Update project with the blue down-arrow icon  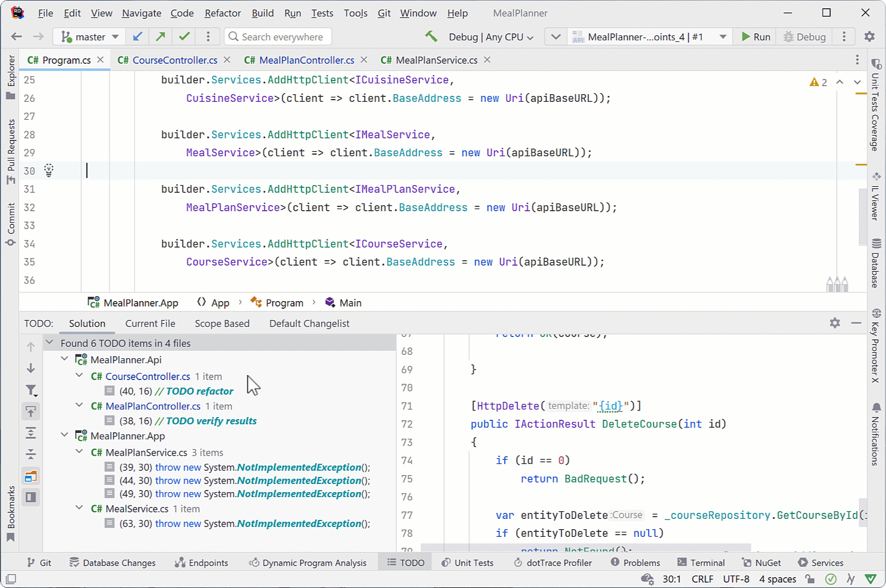(137, 36)
